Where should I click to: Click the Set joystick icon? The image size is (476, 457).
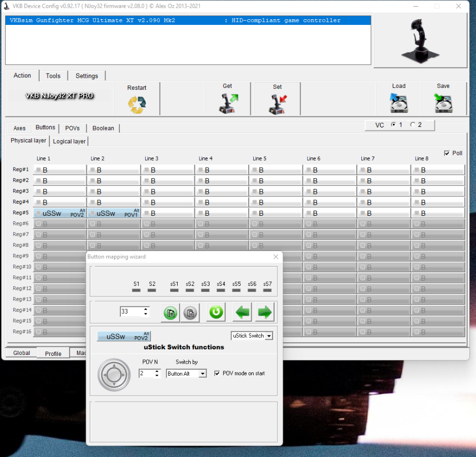click(x=278, y=104)
